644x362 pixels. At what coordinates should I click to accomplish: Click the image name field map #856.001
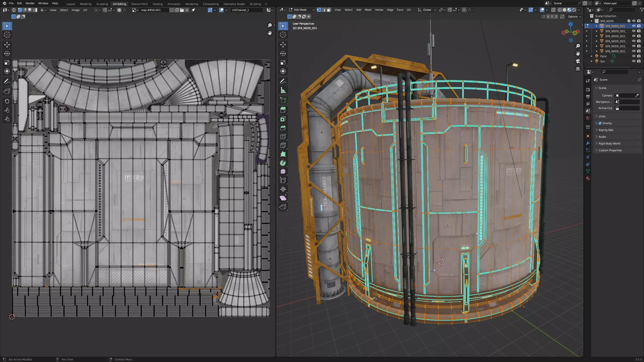coord(154,10)
